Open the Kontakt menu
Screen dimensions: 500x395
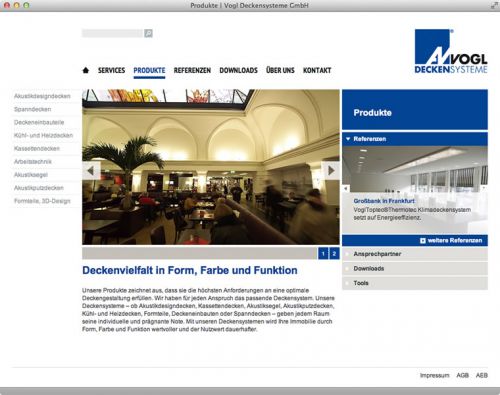tap(317, 70)
